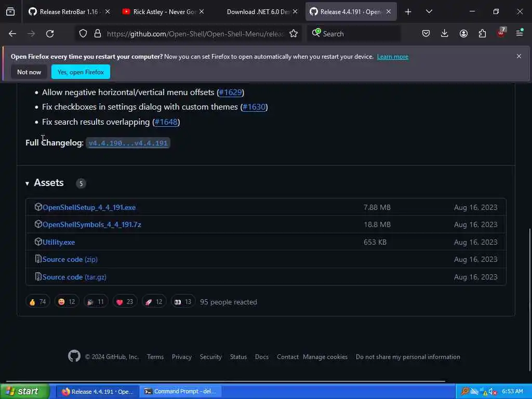Open the Firefox account icon
This screenshot has height=399, width=532.
click(x=463, y=34)
